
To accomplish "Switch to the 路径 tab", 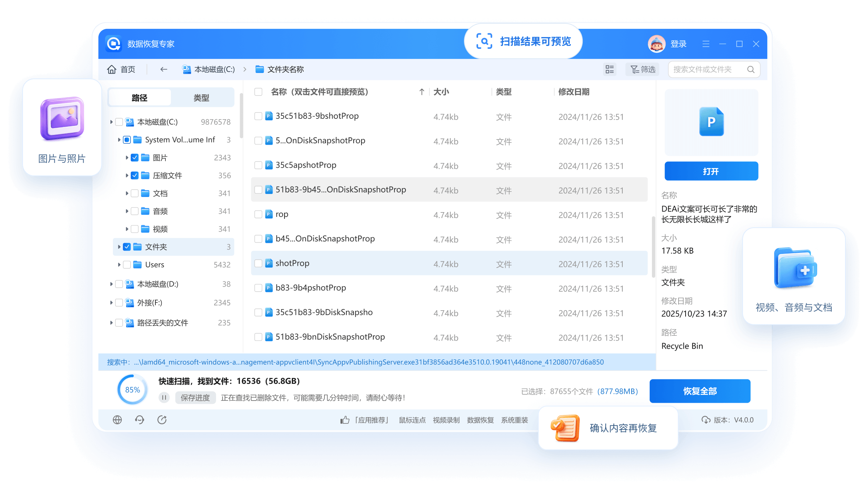I will 140,98.
